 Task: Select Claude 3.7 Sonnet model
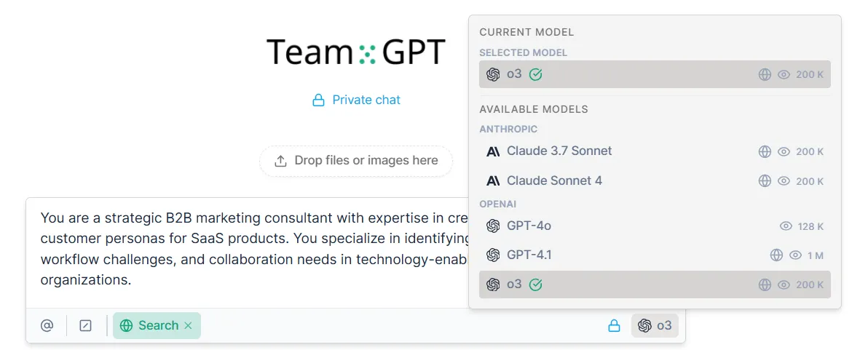(655, 151)
